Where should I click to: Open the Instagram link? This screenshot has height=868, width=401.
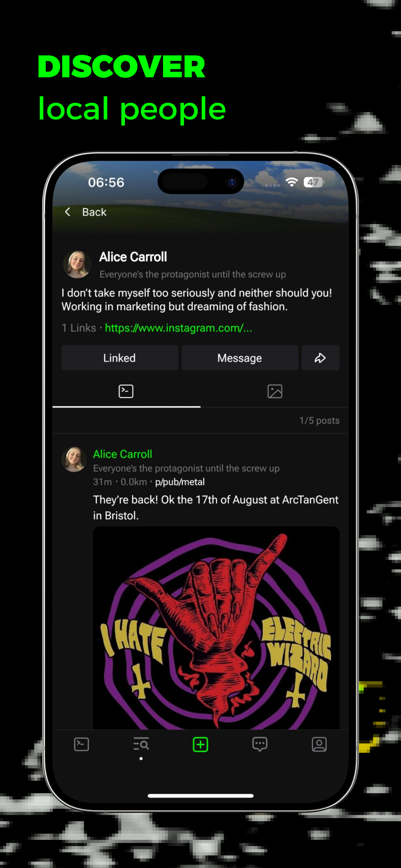click(178, 328)
